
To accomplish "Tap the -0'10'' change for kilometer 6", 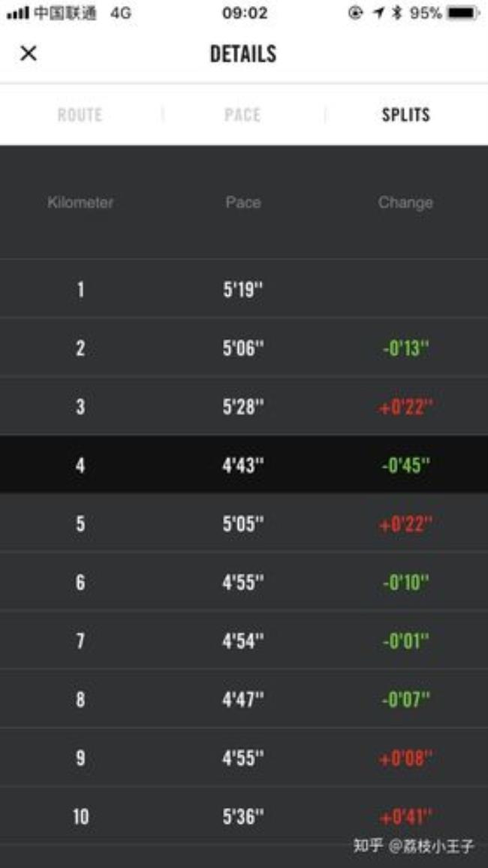I will 405,582.
